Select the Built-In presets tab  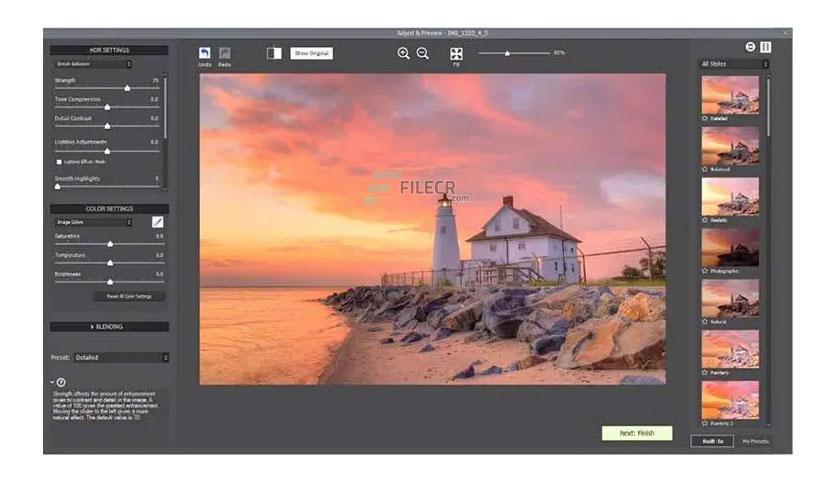click(712, 441)
